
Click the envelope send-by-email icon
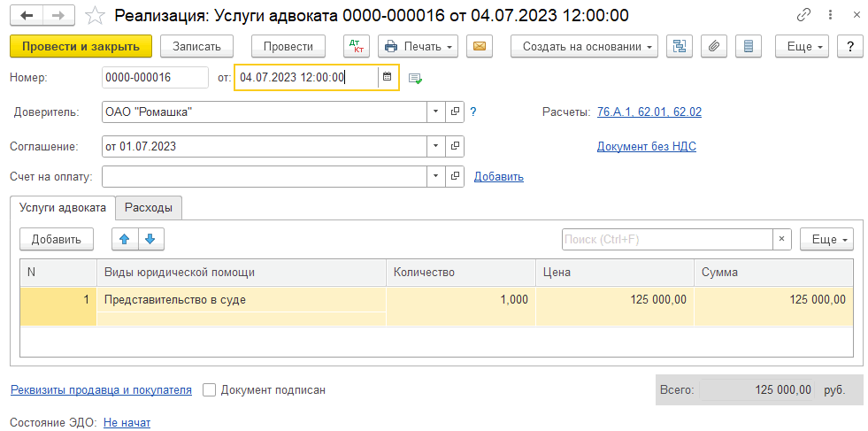pyautogui.click(x=480, y=46)
